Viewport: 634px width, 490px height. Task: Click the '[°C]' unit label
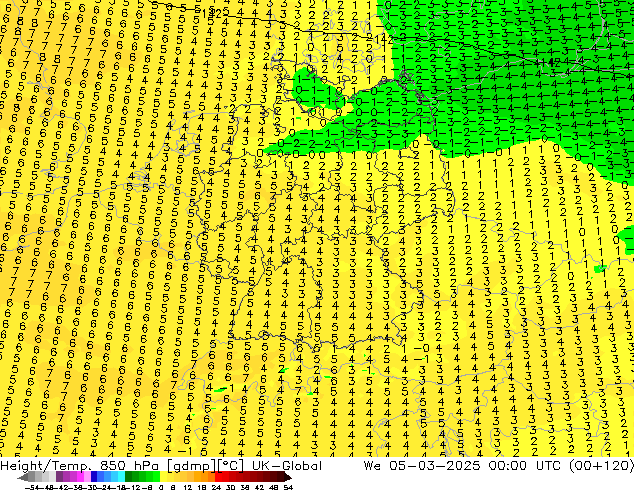coord(231,466)
